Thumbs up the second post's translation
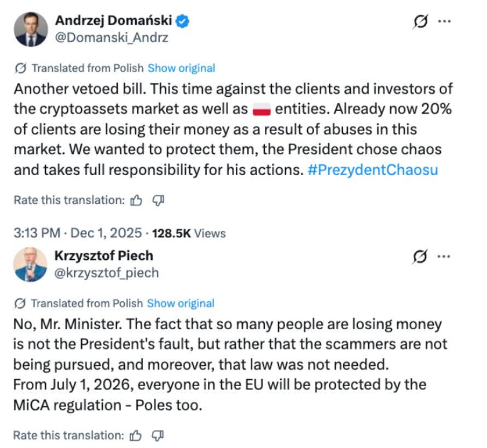Screen dimensions: 487x448 (136, 435)
